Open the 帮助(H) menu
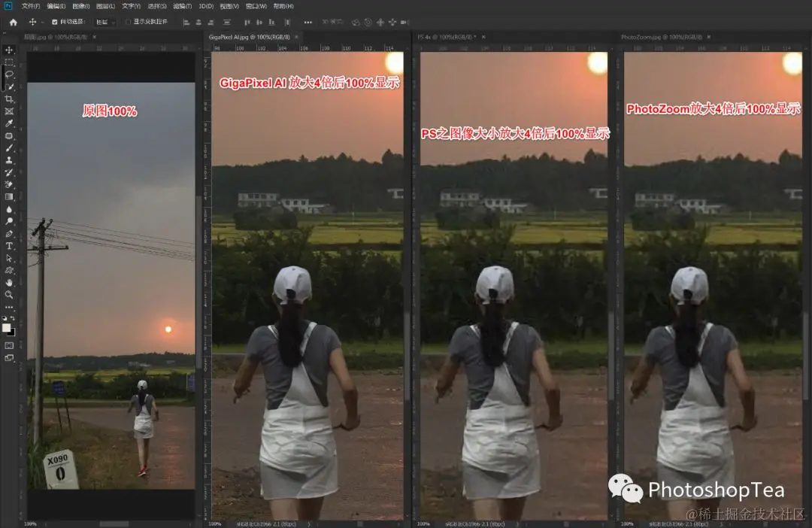The image size is (812, 528). 283,6
